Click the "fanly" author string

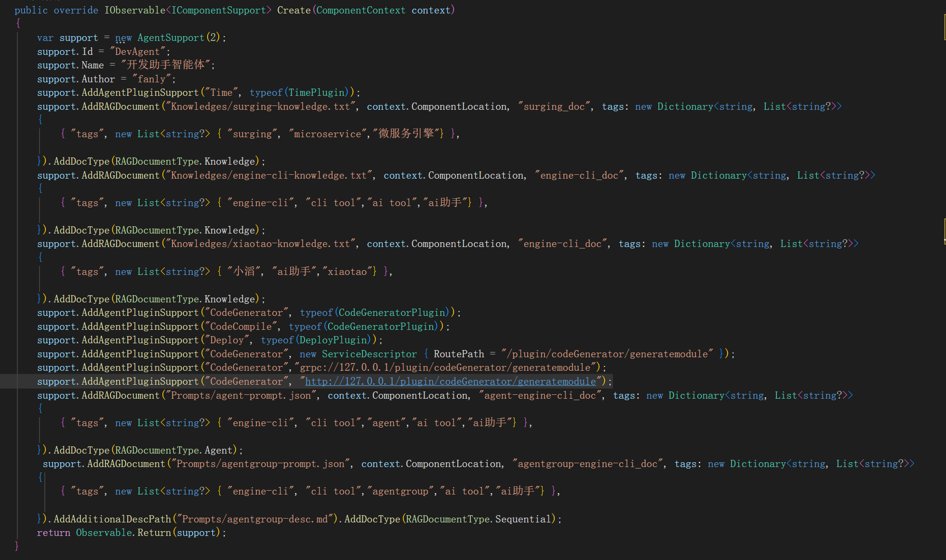(151, 79)
